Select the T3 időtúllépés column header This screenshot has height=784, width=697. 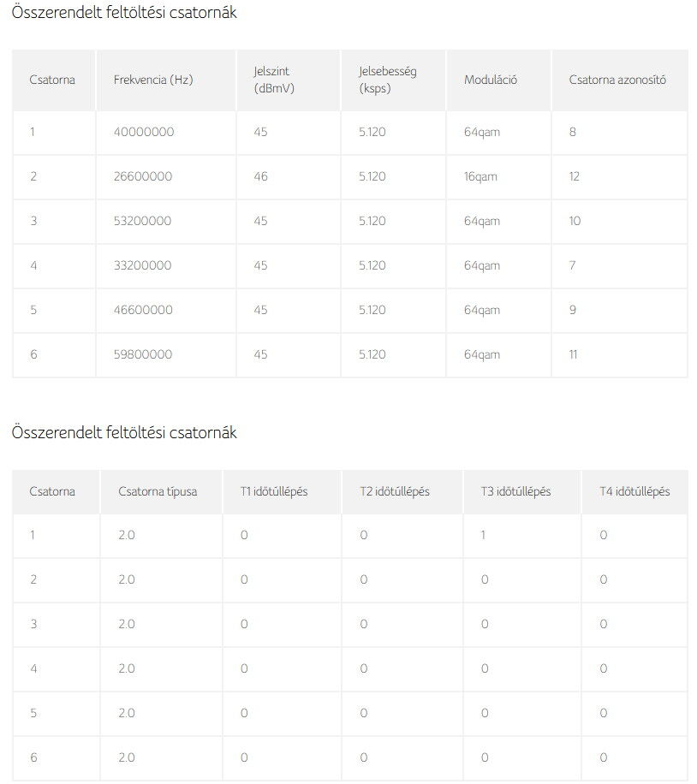515,491
